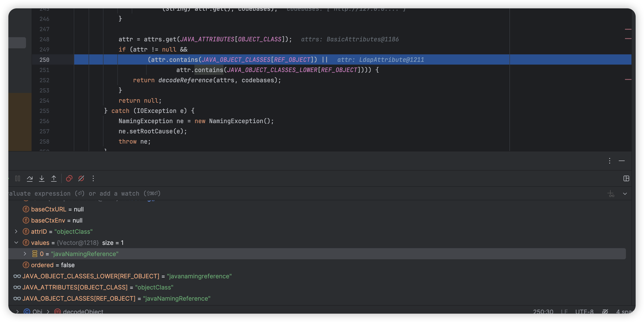Focus the evaluate expression input field
The height and width of the screenshot is (322, 644).
(305, 194)
